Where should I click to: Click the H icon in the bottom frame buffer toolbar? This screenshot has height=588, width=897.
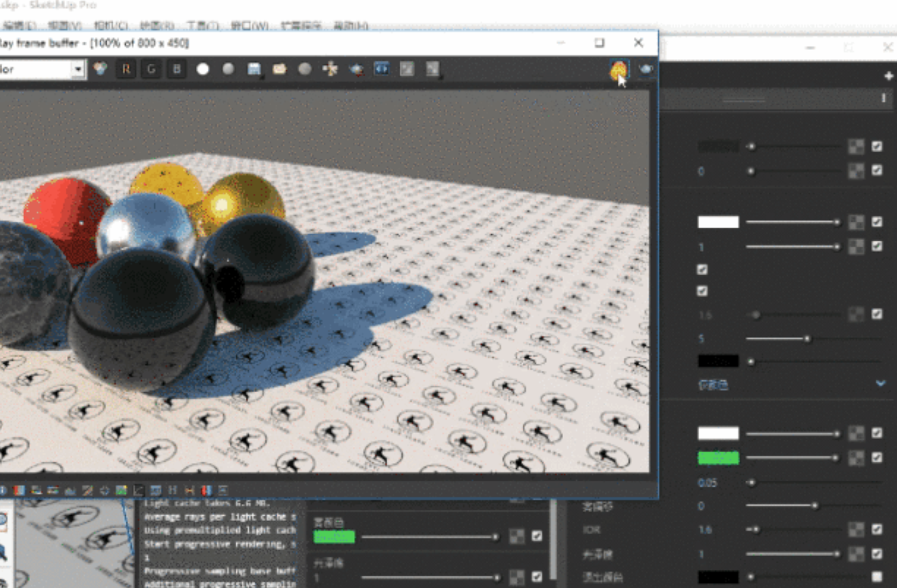pos(172,490)
